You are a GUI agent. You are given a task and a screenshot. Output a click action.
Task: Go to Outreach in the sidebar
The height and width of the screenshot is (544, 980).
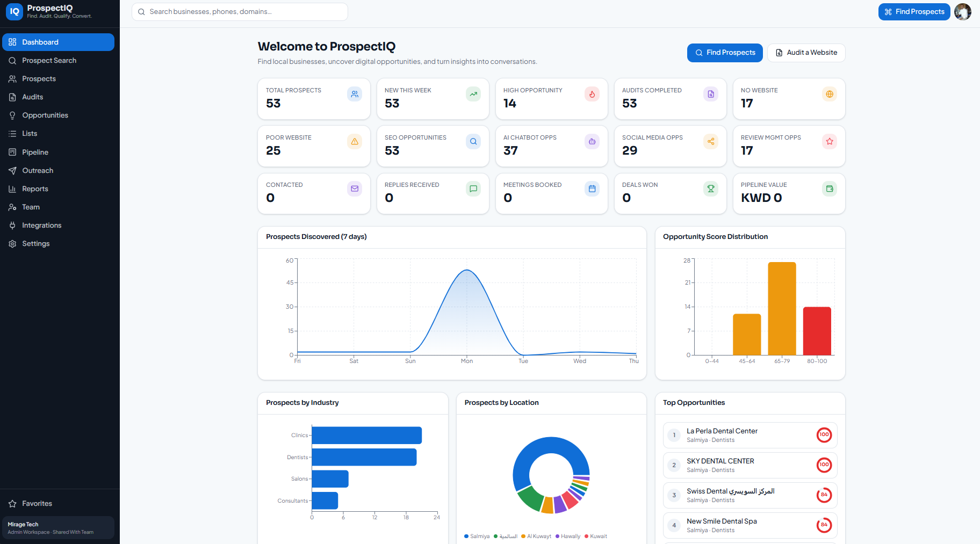tap(58, 170)
